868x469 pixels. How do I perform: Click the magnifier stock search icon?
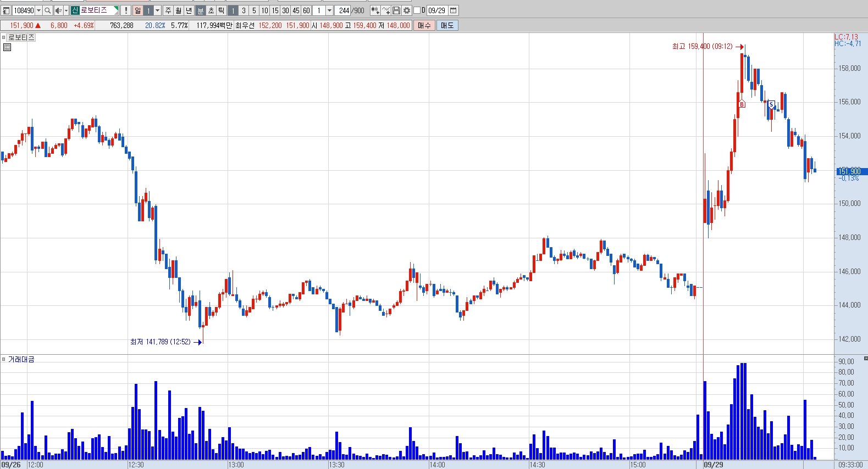point(48,10)
